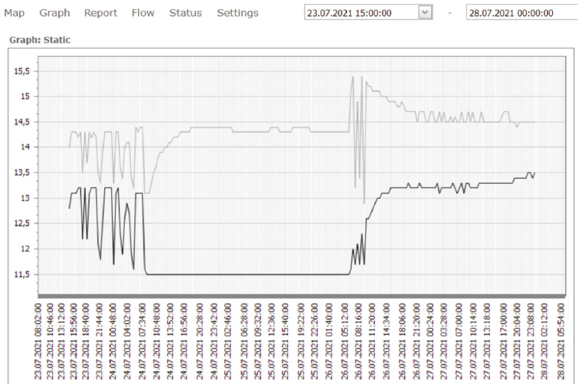Click the 11,5 label on y-axis
This screenshot has height=392, width=582.
coord(22,274)
